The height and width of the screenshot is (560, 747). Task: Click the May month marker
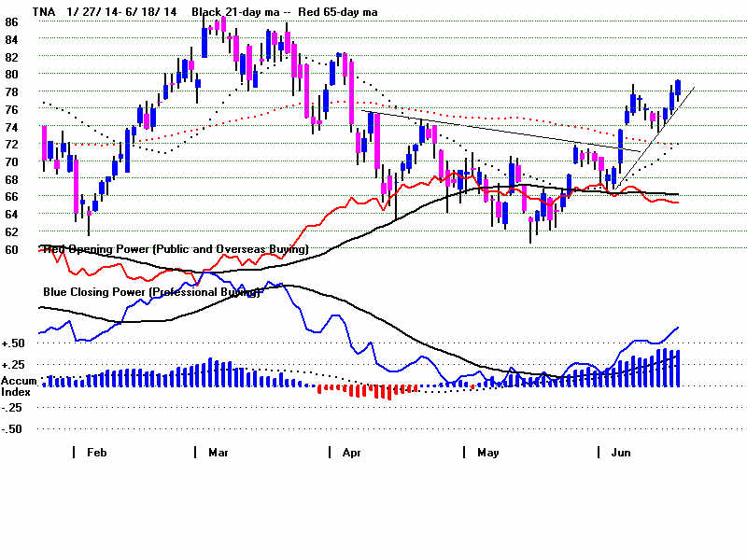tap(487, 453)
